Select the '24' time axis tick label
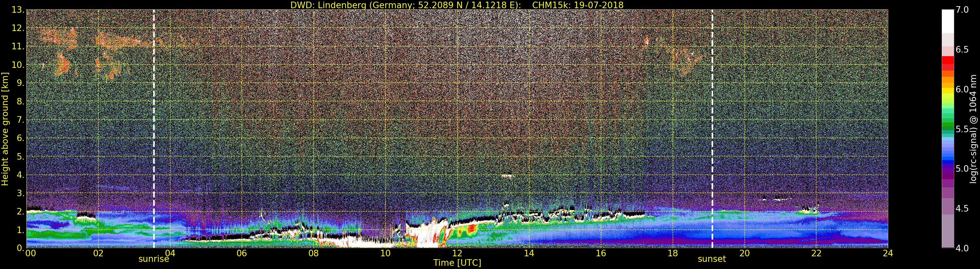Image resolution: width=980 pixels, height=269 pixels. pyautogui.click(x=888, y=253)
